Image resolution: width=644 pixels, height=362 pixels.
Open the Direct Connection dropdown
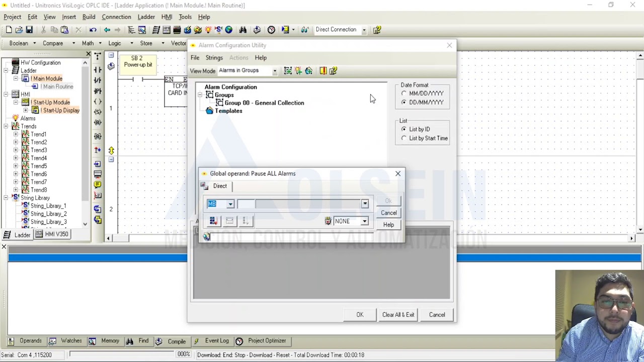pos(364,30)
